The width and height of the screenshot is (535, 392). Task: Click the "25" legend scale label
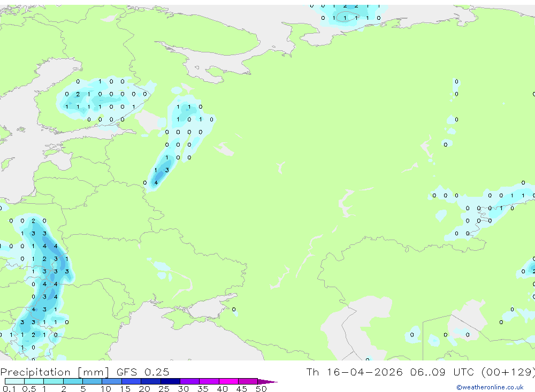[164, 389]
